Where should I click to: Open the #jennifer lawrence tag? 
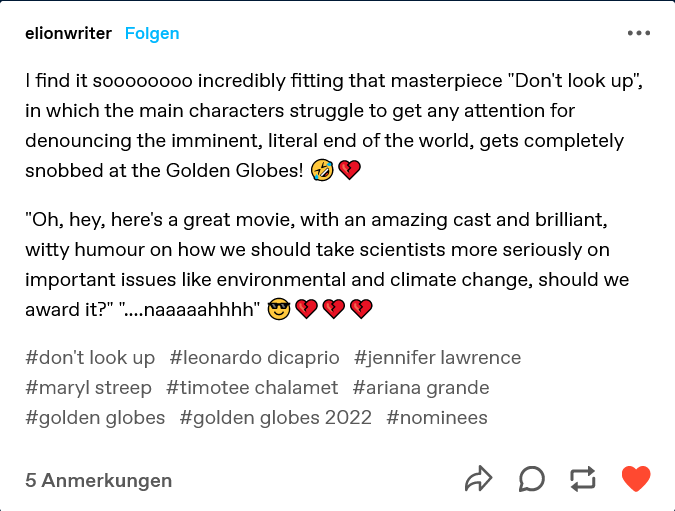coord(437,357)
